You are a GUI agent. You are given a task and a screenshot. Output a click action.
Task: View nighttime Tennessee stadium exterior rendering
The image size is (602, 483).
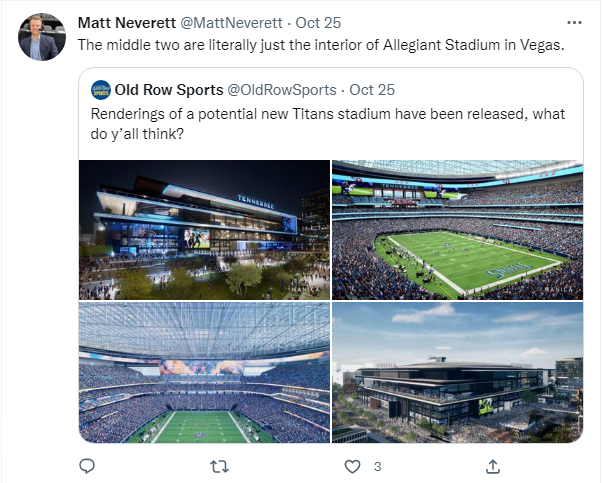tap(204, 229)
